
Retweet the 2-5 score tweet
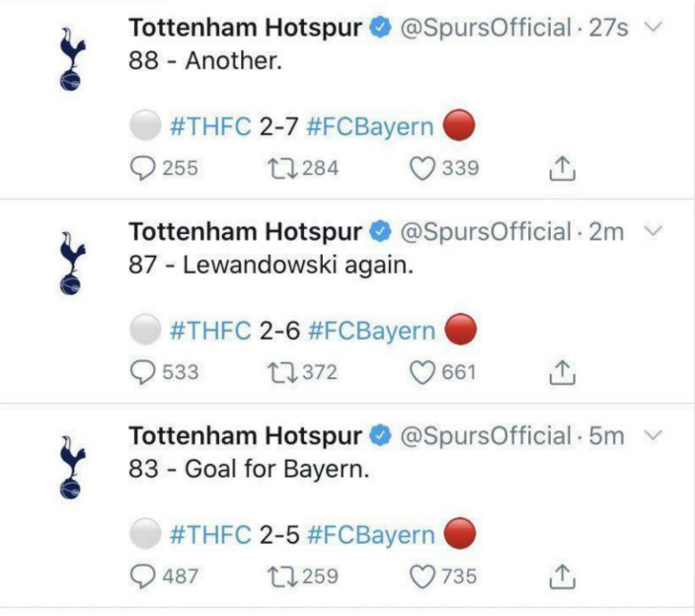click(282, 577)
